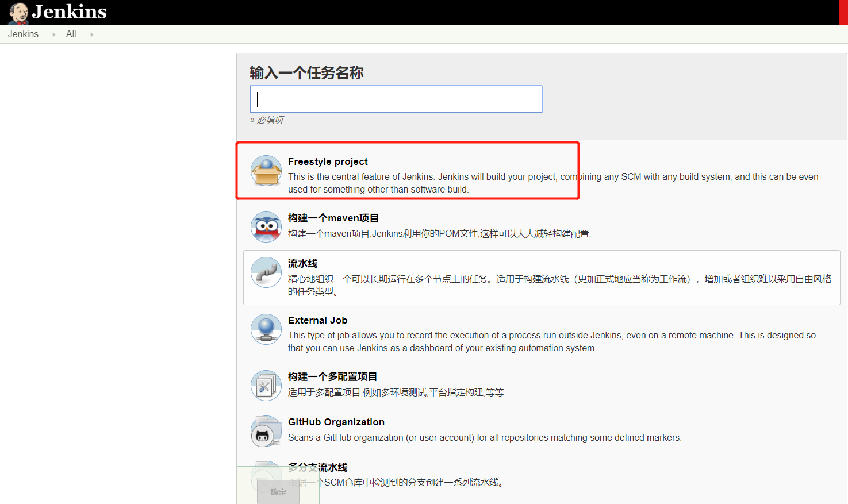Select the External Job type

click(x=317, y=320)
